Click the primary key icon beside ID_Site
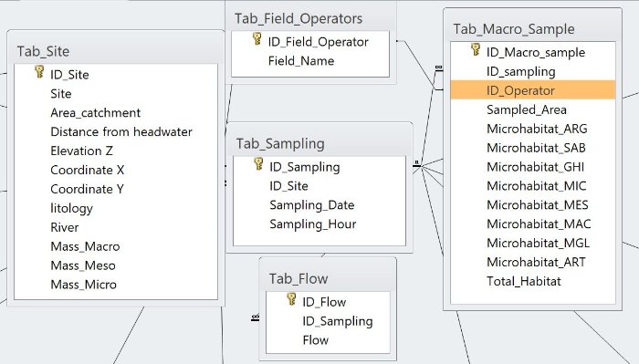This screenshot has height=364, width=639. (x=39, y=72)
